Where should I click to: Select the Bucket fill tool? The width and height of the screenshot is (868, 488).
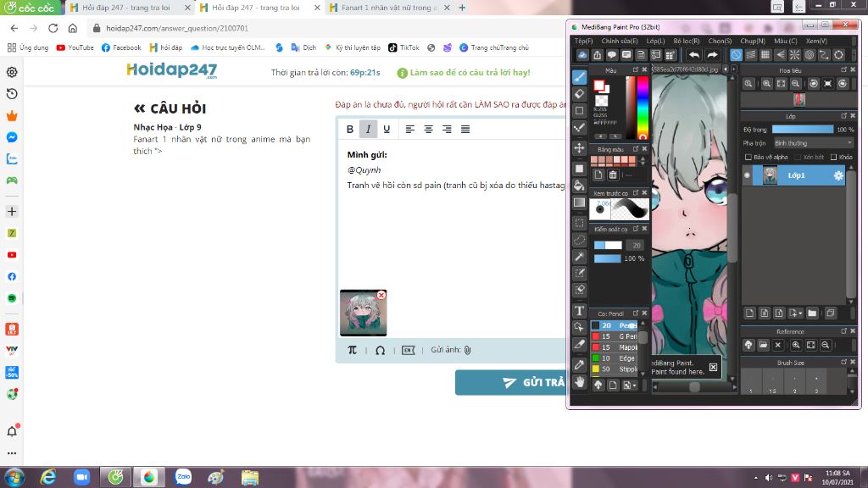pos(579,186)
